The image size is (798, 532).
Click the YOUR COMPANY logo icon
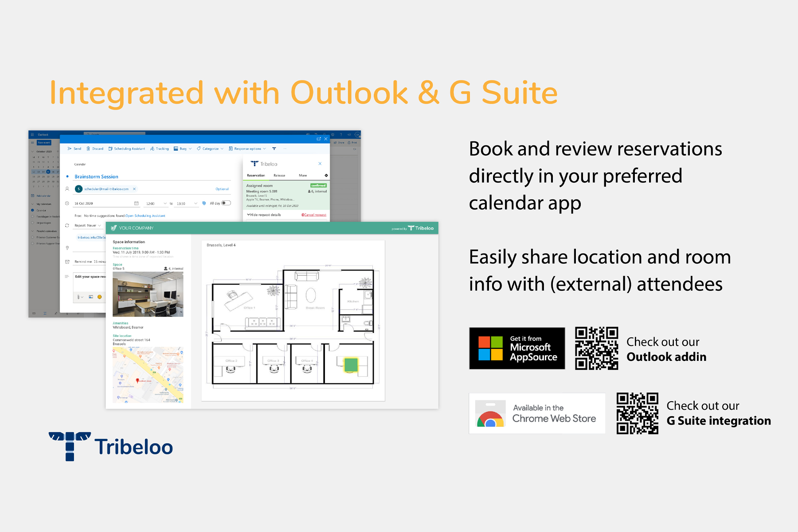pos(114,228)
